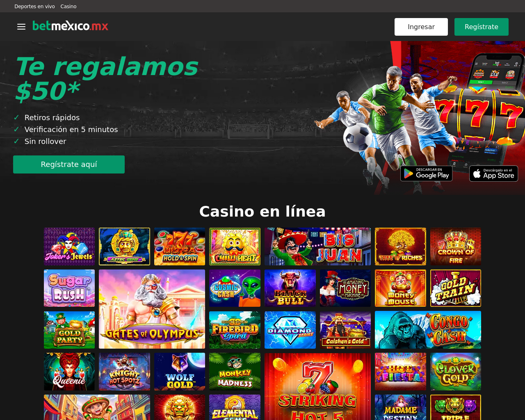Launch the Clover Gold slot
The image size is (525, 420).
(456, 372)
